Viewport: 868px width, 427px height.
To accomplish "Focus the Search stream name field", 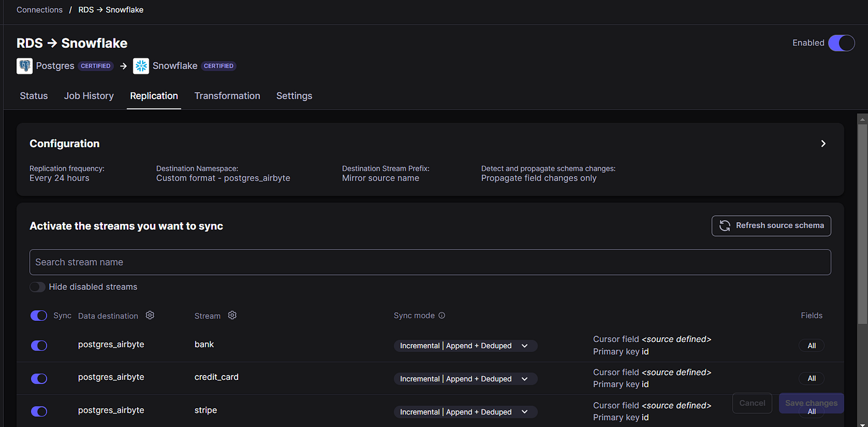I will click(430, 262).
